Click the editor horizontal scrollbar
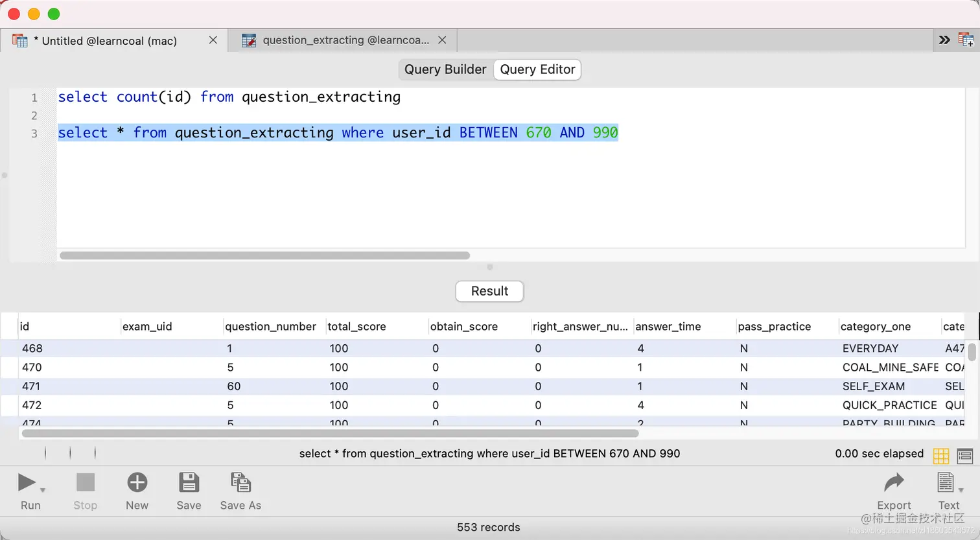Image resolution: width=980 pixels, height=540 pixels. (264, 255)
